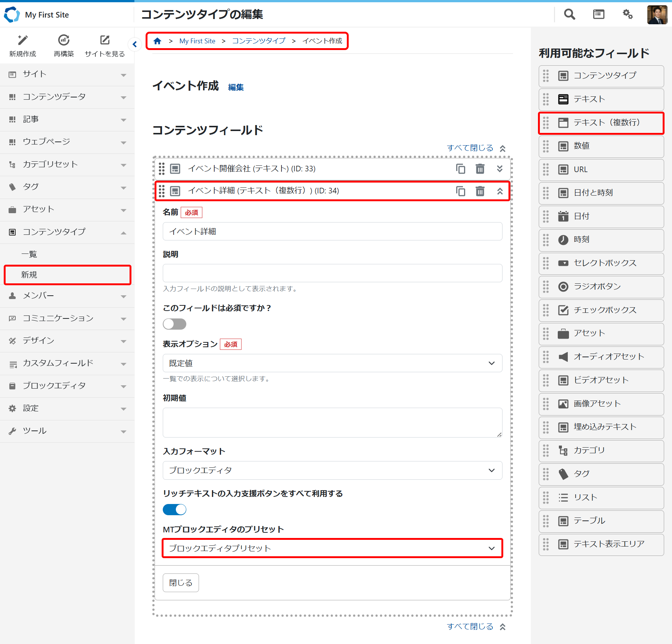Click the 編集 link next to イベント作成
The width and height of the screenshot is (672, 644).
point(236,87)
